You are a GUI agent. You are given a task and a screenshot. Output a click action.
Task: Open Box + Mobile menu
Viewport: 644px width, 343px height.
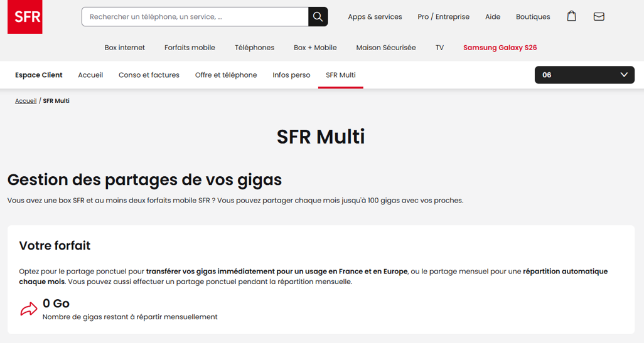(x=315, y=48)
